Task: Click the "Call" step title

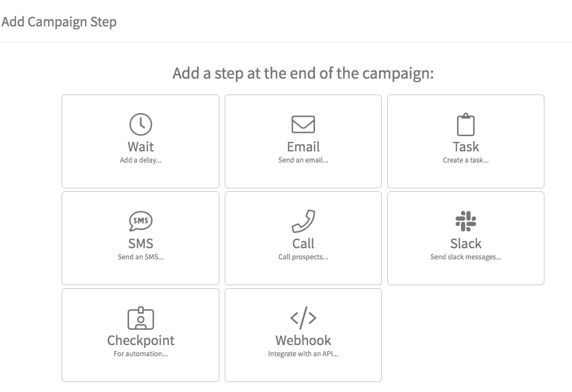Action: [x=303, y=244]
